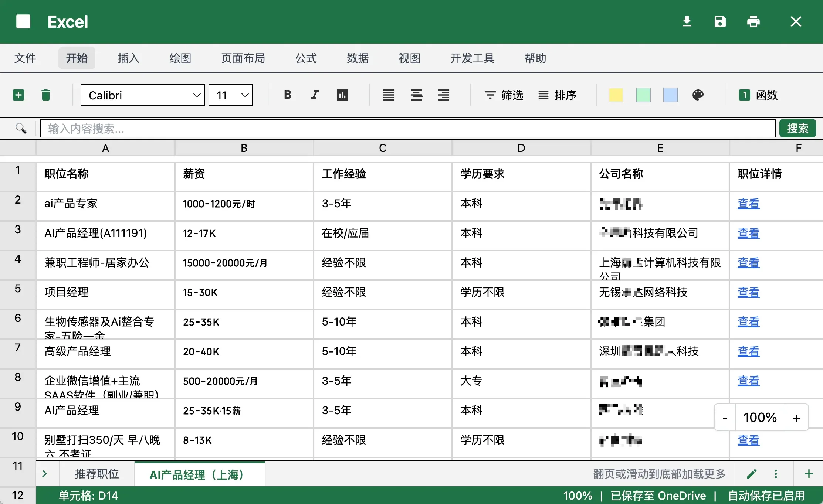Toggle italic formatting
The image size is (823, 504).
315,95
